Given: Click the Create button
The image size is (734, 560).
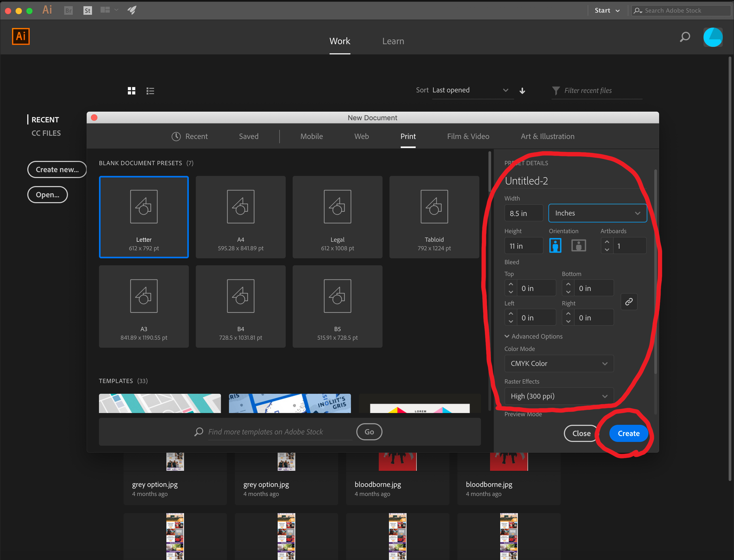Looking at the screenshot, I should [628, 433].
